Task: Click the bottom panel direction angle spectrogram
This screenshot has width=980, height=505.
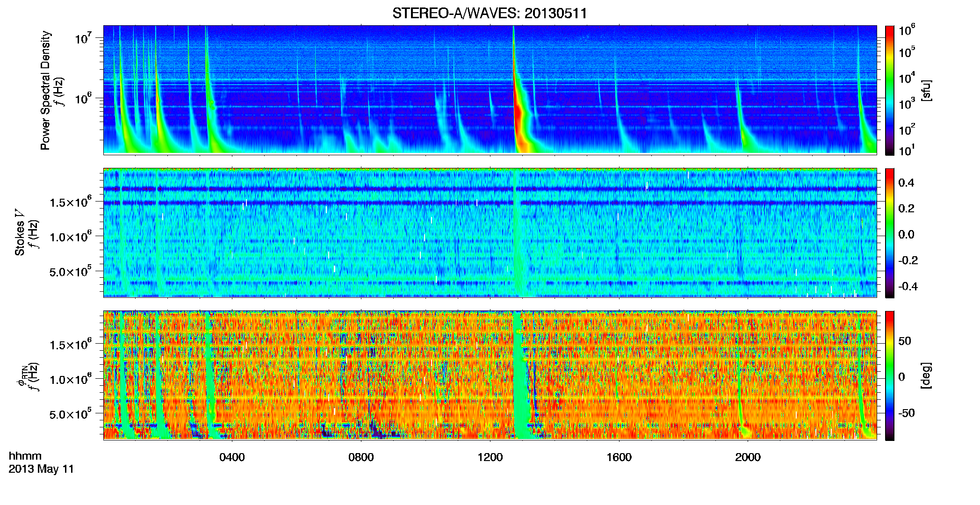Action: 490,375
